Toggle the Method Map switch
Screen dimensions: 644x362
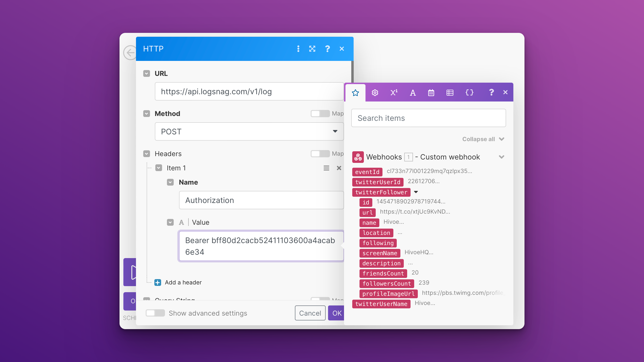320,114
